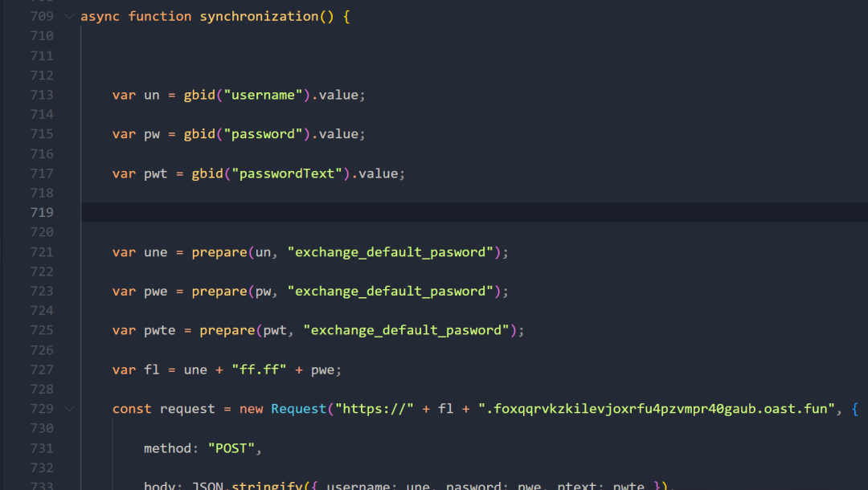Click variable une on line 721

click(156, 252)
